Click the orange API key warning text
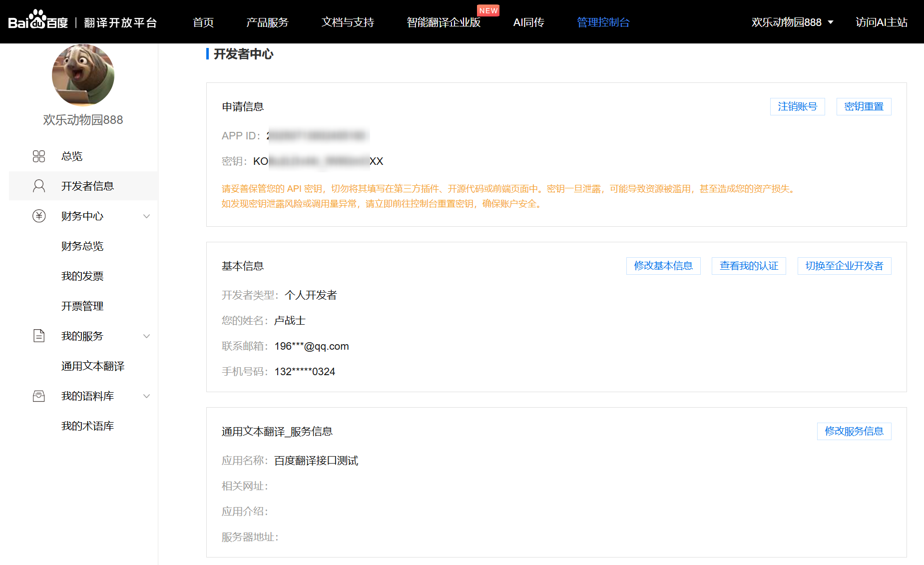The image size is (924, 565). [x=509, y=196]
